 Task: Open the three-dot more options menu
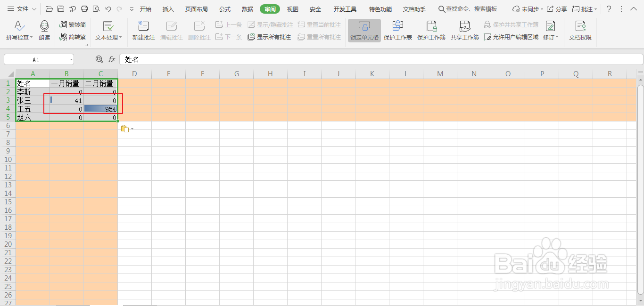621,9
